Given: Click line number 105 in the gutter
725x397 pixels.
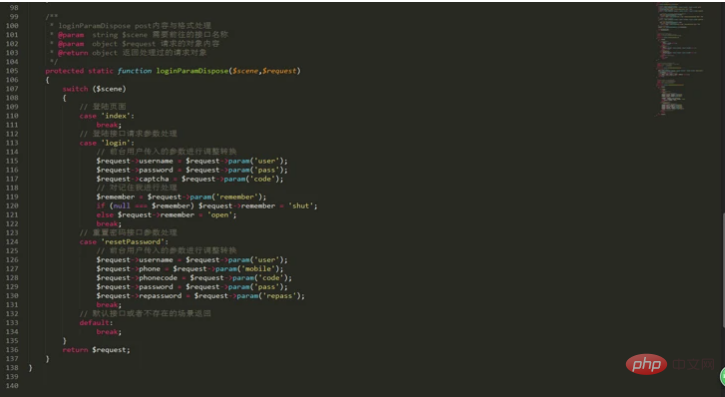Looking at the screenshot, I should 12,71.
